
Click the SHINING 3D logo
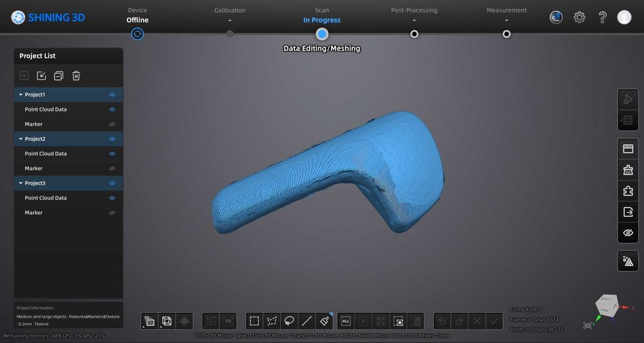click(x=48, y=17)
